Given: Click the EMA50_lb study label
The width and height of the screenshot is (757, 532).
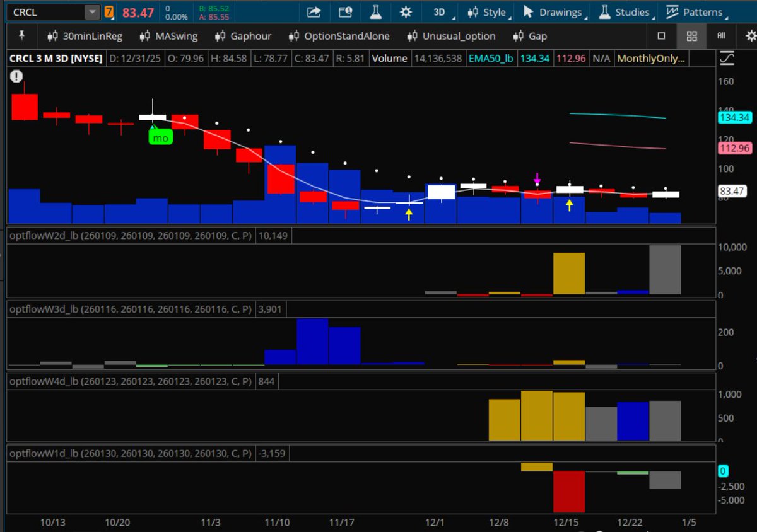Looking at the screenshot, I should click(x=490, y=59).
